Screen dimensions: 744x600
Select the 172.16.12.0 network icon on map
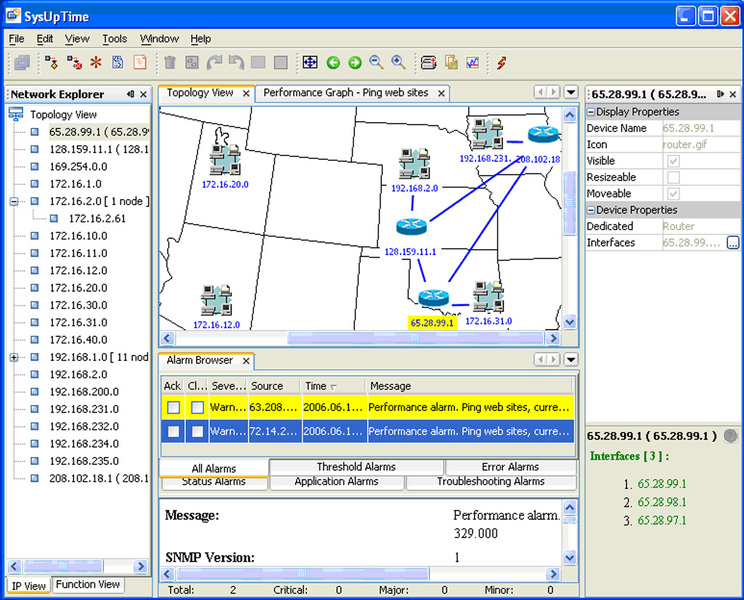216,300
